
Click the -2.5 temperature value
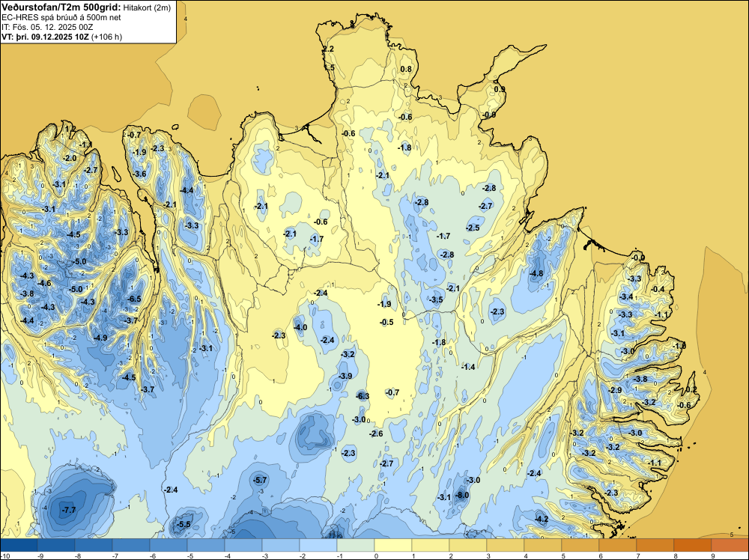(x=473, y=228)
